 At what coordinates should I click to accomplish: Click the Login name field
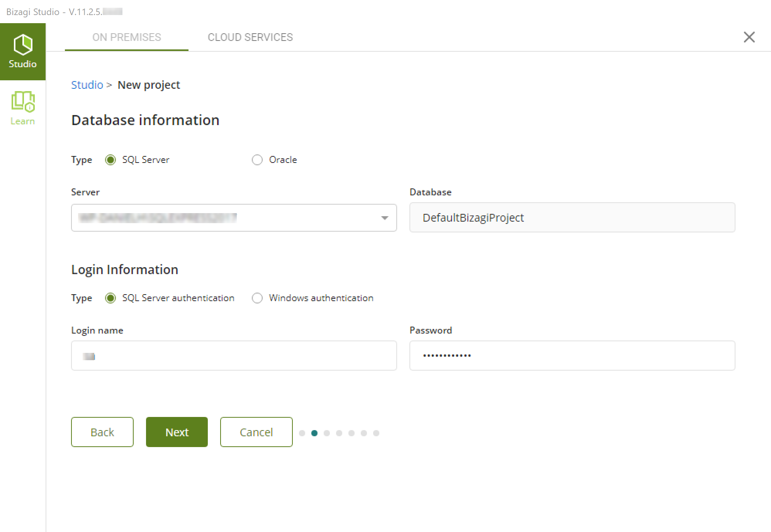click(x=234, y=356)
